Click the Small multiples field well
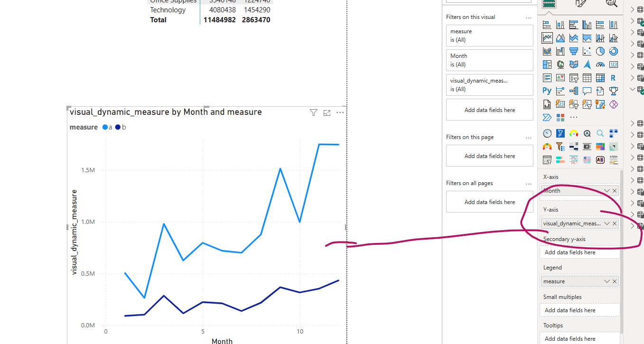The image size is (644, 344). pyautogui.click(x=580, y=310)
